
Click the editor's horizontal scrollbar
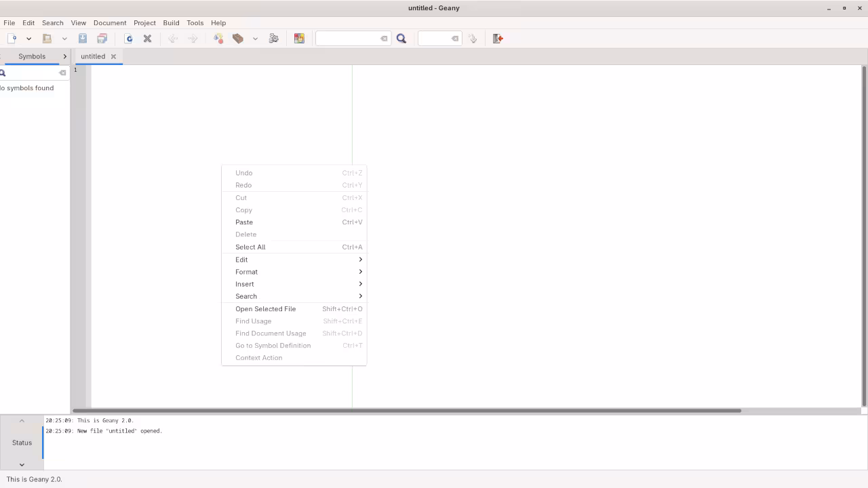click(407, 411)
